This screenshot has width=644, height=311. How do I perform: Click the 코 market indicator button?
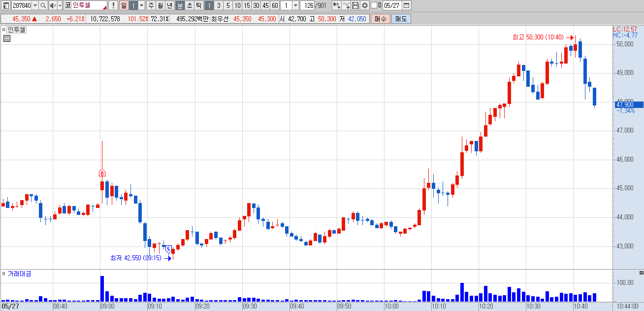coord(67,5)
